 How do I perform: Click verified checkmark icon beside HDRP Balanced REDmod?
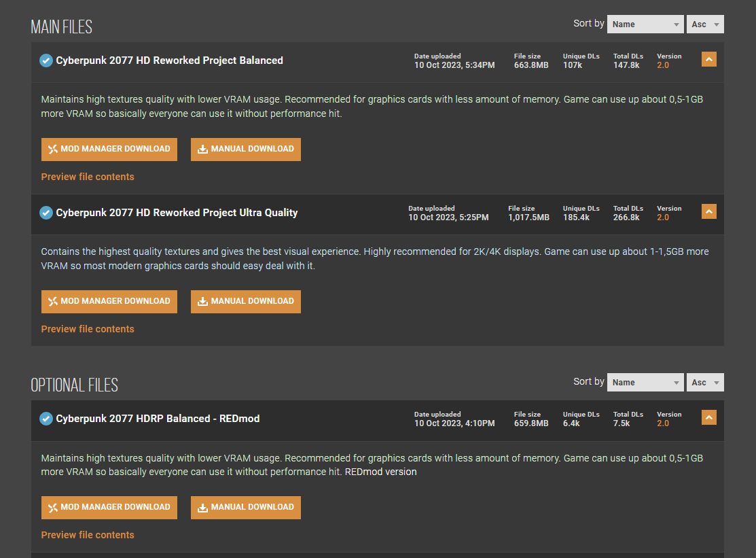click(46, 419)
